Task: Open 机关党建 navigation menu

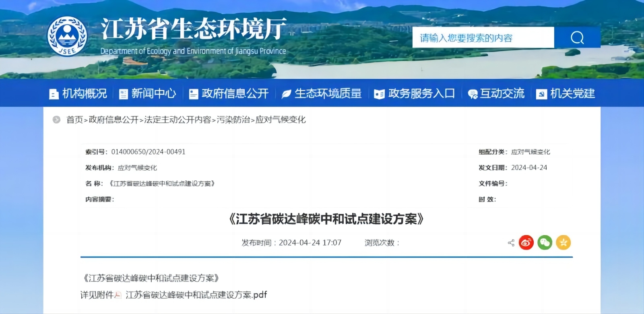Action: coord(566,94)
